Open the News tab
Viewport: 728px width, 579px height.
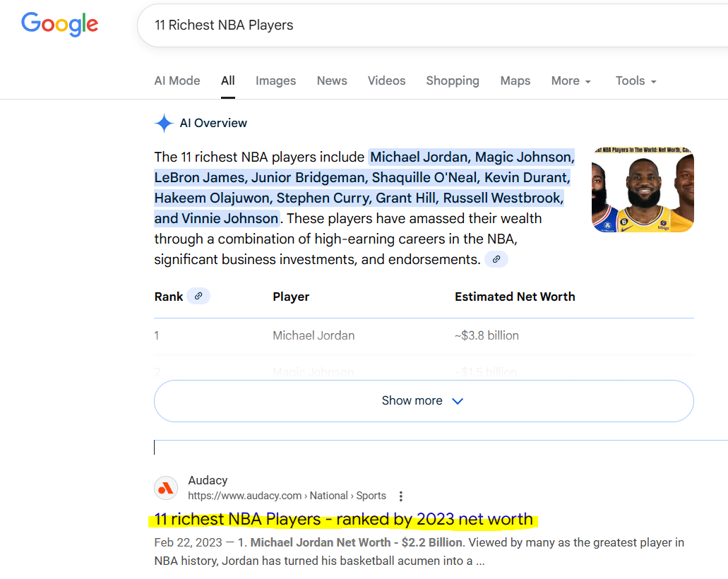coord(332,81)
